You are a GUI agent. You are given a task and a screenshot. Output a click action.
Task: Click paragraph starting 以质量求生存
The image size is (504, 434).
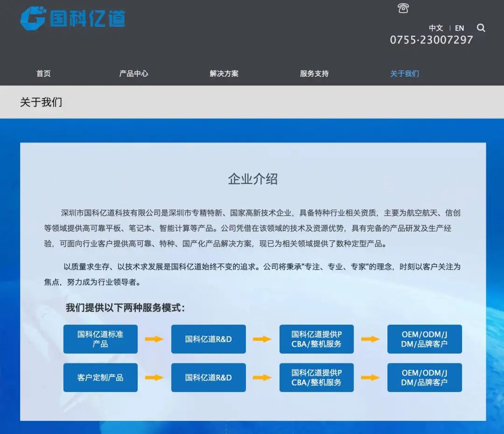pos(252,274)
